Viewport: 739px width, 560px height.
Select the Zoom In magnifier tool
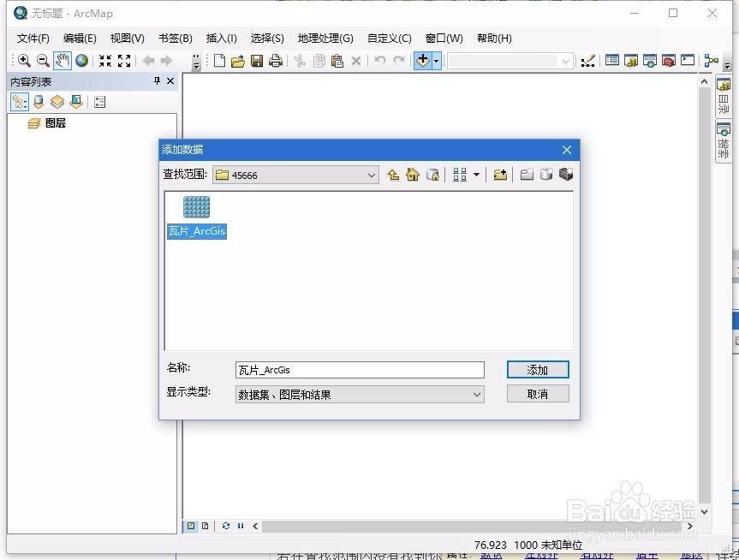coord(24,61)
